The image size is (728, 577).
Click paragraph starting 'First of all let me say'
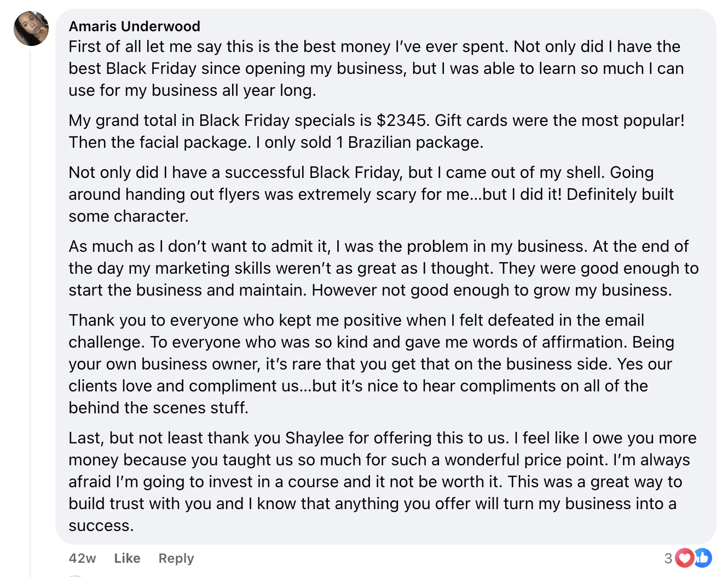(377, 68)
